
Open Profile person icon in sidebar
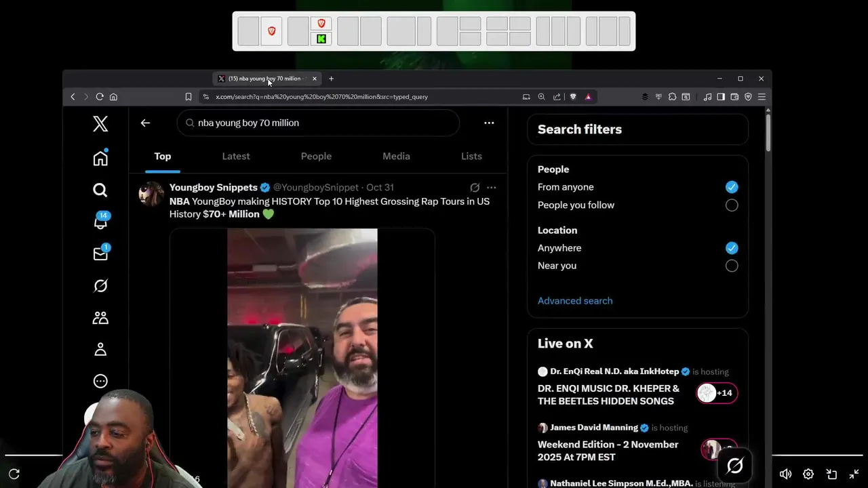(100, 349)
